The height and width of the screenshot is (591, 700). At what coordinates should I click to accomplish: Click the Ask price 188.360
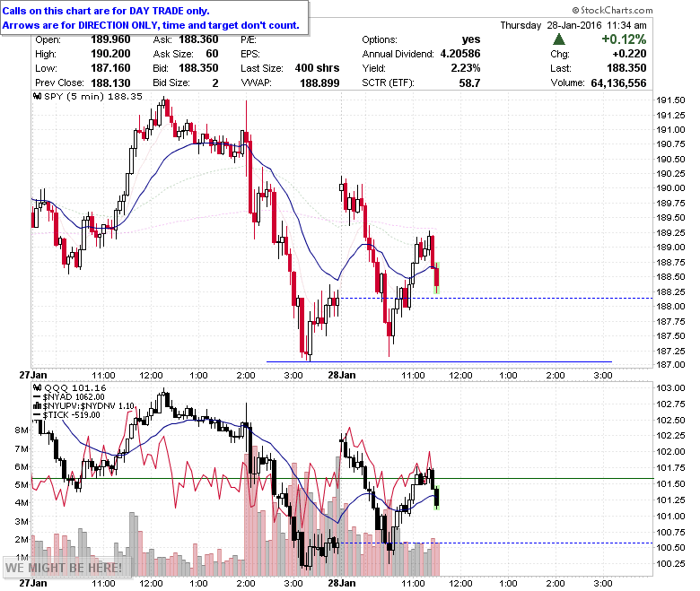point(198,39)
